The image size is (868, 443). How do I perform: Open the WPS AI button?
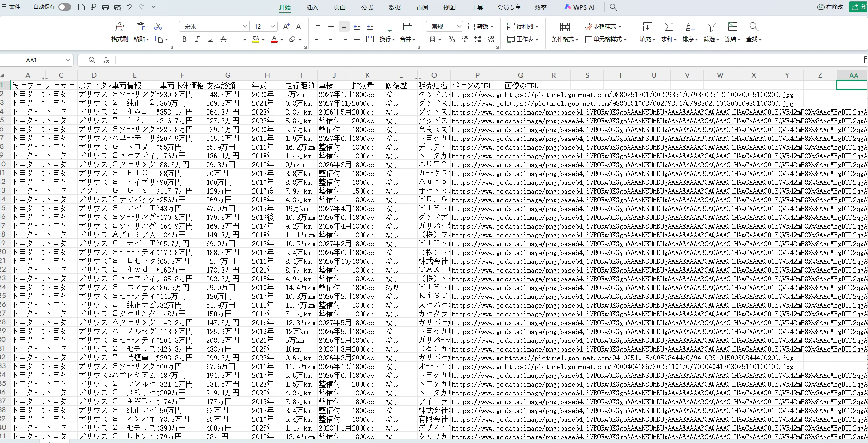coord(579,7)
